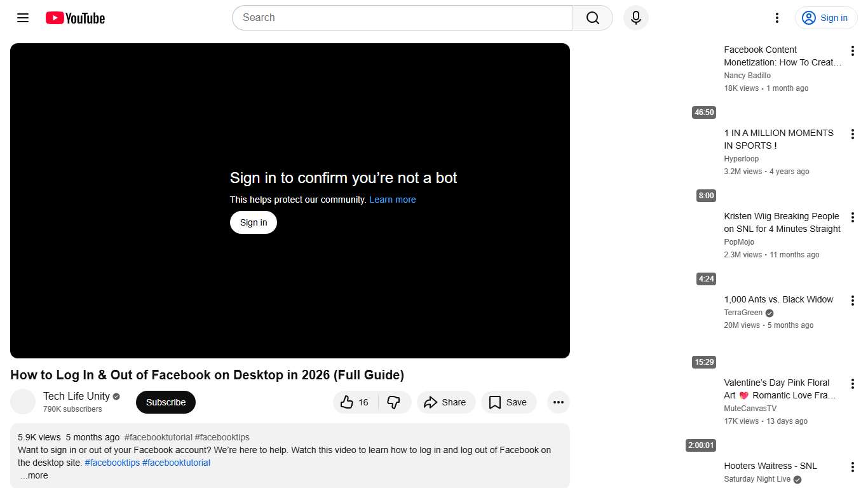Image resolution: width=868 pixels, height=488 pixels.
Task: Open settings via the top-right three-dot icon
Action: point(776,18)
